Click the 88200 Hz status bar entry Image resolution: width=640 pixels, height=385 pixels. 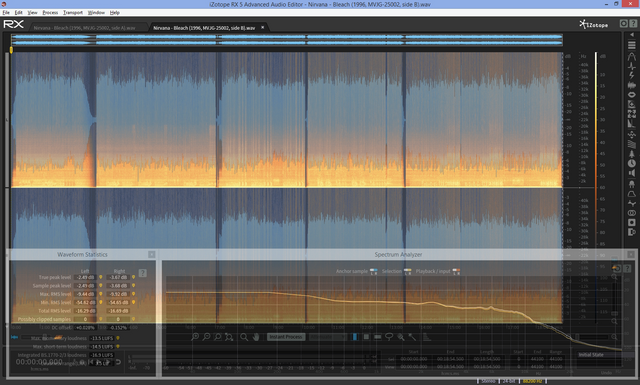pos(532,381)
